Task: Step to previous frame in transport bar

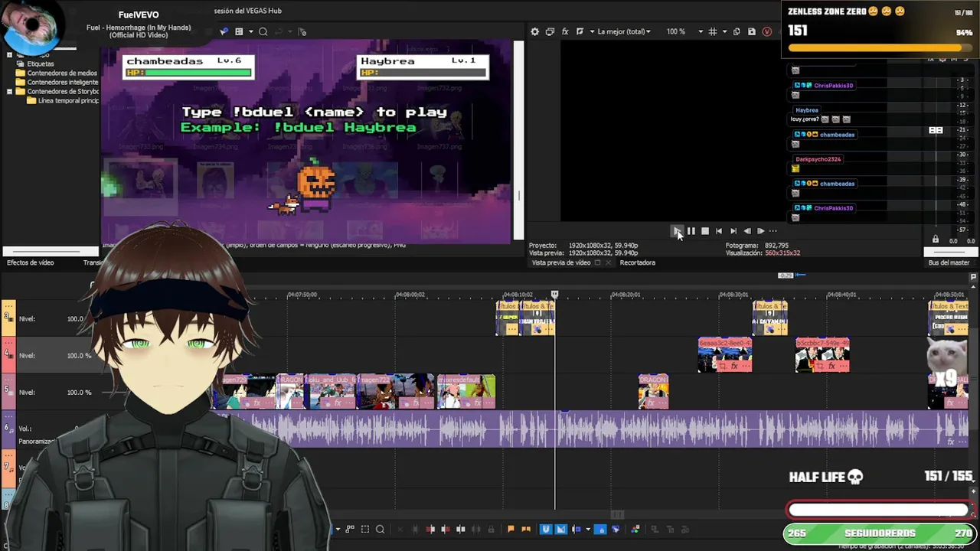Action: 747,230
